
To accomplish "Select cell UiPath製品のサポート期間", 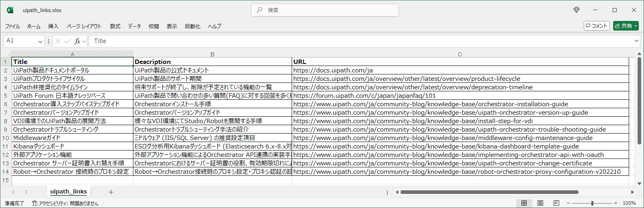I will pyautogui.click(x=213, y=79).
